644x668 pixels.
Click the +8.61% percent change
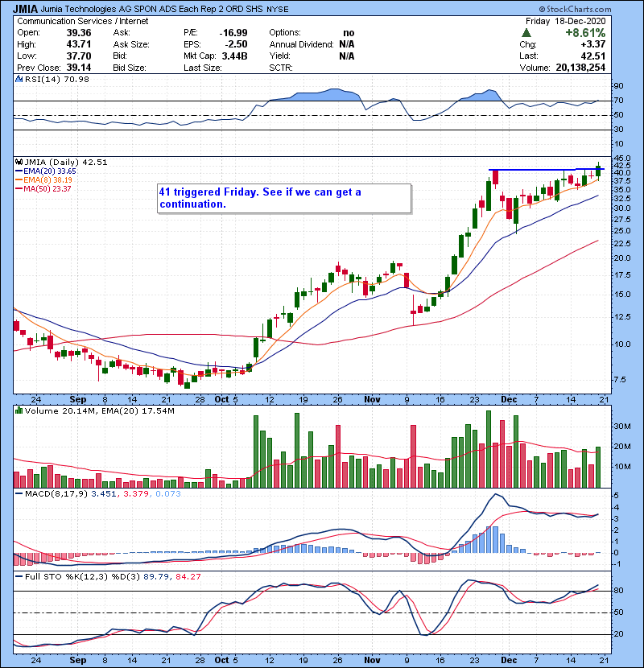point(585,33)
